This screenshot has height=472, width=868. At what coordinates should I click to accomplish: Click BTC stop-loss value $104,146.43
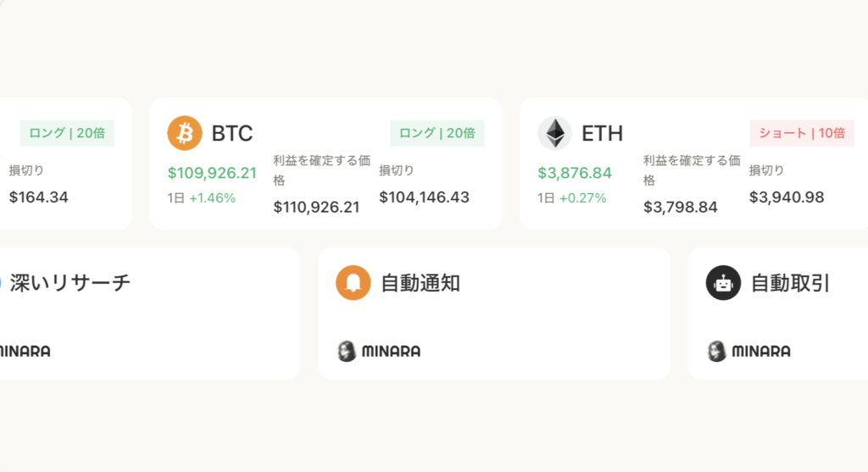[x=424, y=197]
